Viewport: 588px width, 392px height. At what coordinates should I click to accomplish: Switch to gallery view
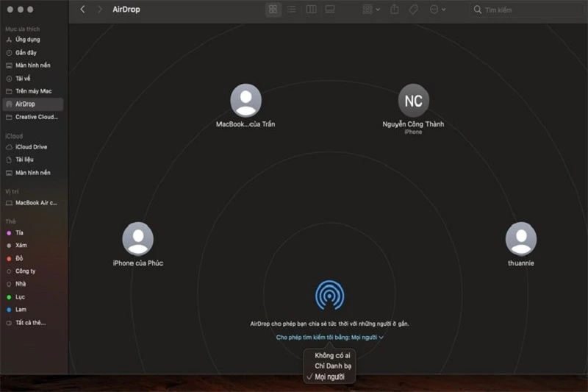coord(330,10)
